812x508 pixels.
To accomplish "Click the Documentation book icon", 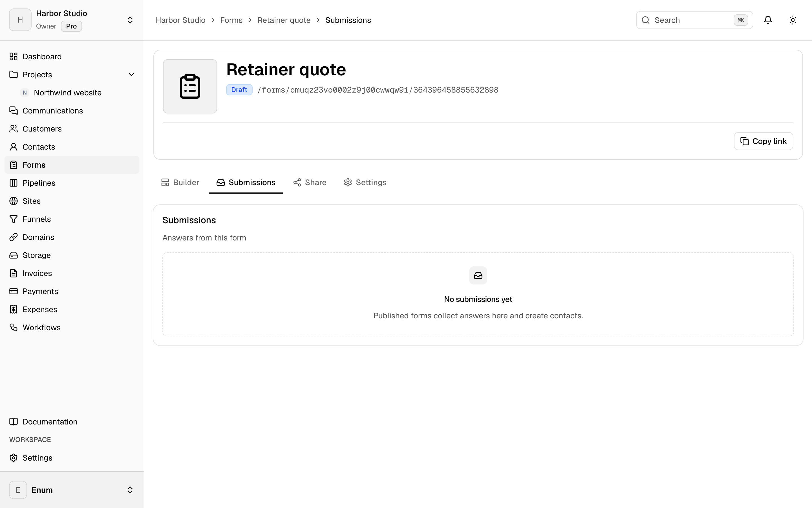I will [x=14, y=422].
